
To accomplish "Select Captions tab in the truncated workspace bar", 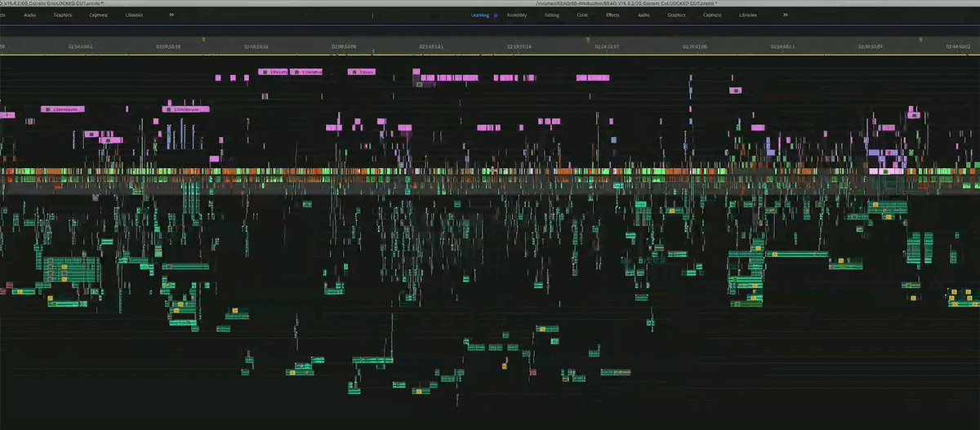I will 96,15.
